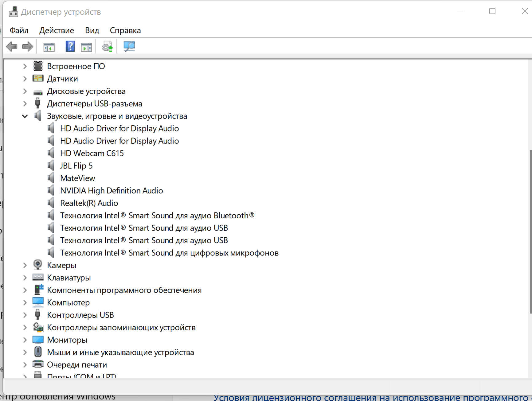Screen dimensions: 532x401
Task: Expand the Клавиатуры category
Action: [25, 278]
